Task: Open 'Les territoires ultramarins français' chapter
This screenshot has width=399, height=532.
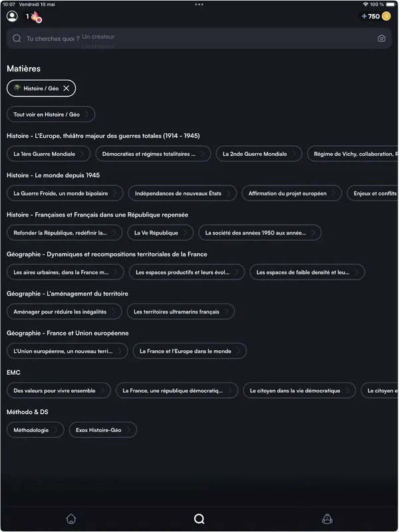Action: [x=181, y=312]
